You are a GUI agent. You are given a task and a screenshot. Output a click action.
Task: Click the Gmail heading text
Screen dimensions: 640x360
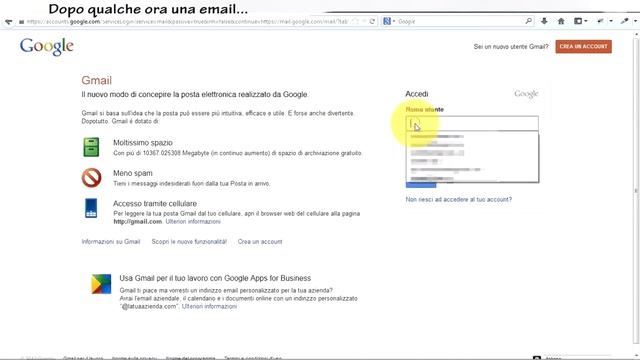point(96,80)
